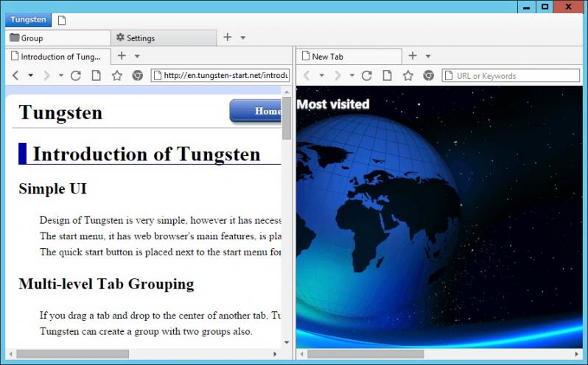Reload the Introduction page in left pane
This screenshot has width=588, height=365.
(76, 76)
